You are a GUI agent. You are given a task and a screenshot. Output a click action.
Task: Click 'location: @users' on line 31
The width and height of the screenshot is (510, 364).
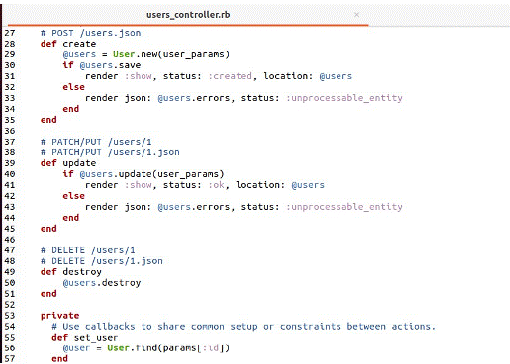pyautogui.click(x=308, y=76)
